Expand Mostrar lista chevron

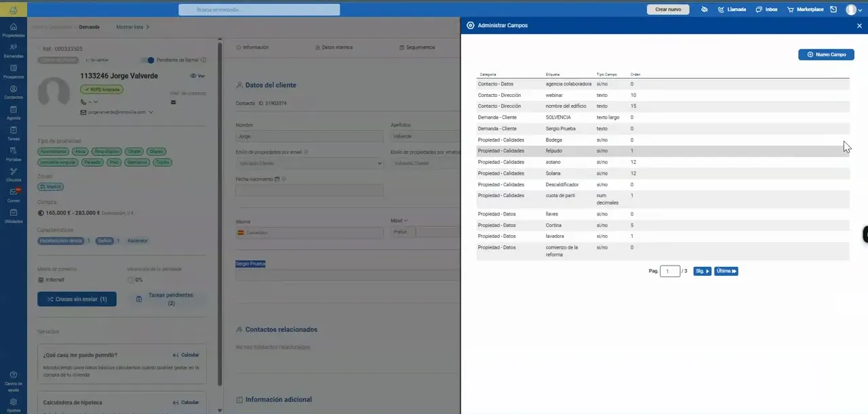pyautogui.click(x=147, y=27)
